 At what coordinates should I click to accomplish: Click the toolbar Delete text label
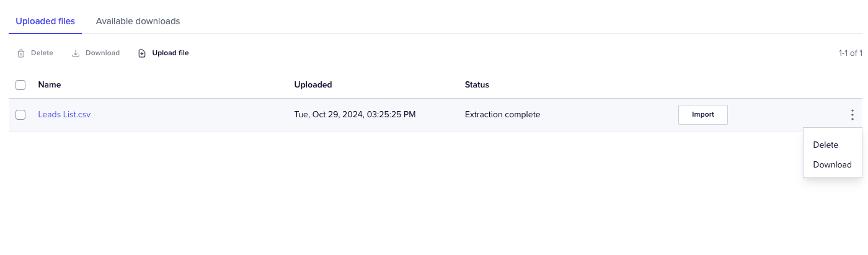click(42, 53)
